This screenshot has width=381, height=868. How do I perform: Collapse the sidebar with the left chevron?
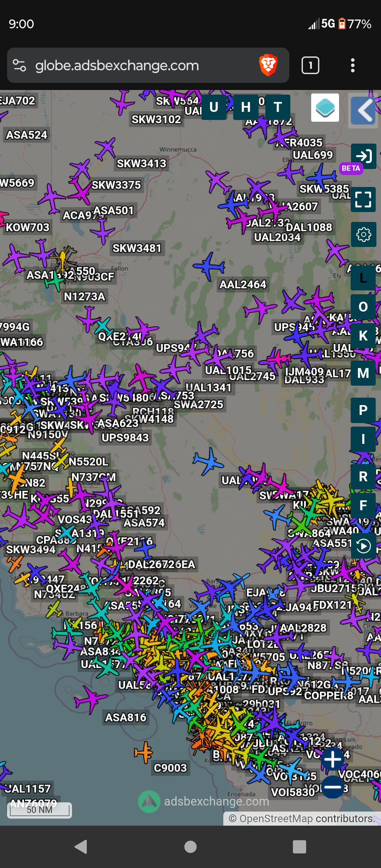363,110
